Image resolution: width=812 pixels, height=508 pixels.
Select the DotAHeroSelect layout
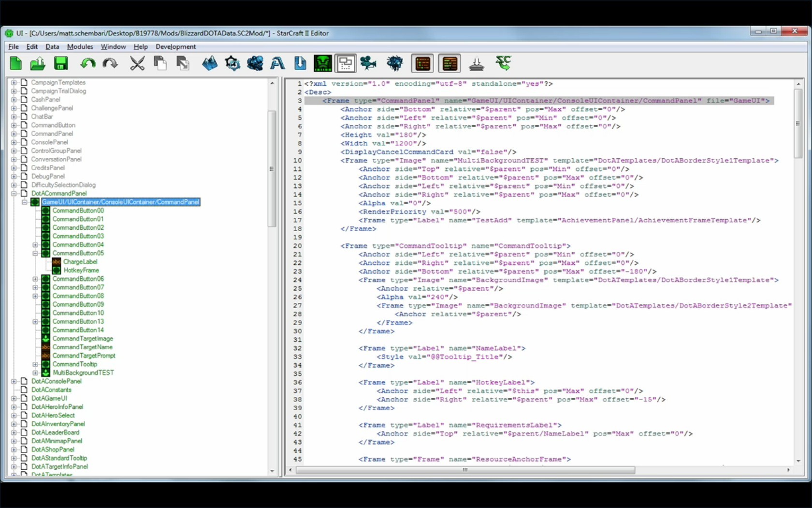(53, 415)
